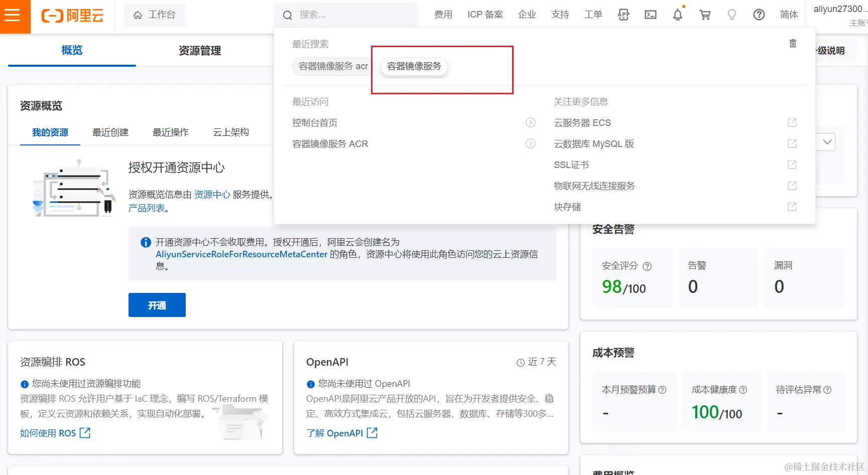Click 近 7 天 time range

537,362
